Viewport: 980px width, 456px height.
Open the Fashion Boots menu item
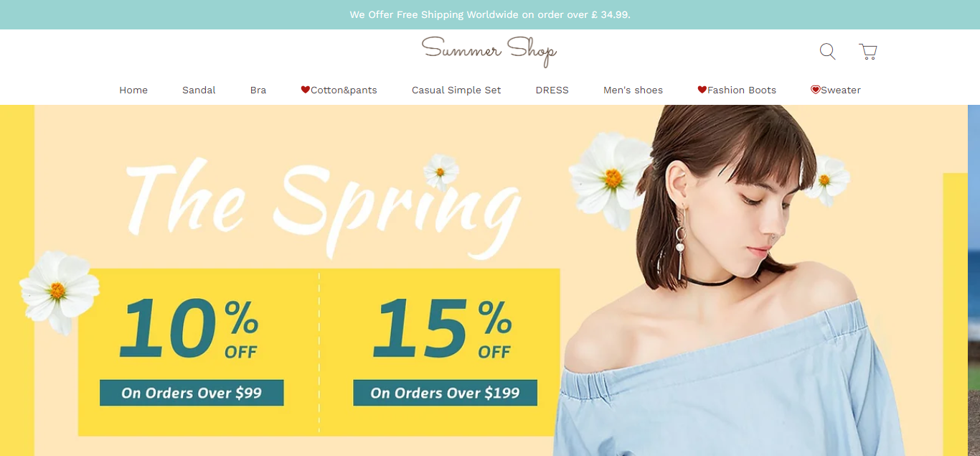742,90
